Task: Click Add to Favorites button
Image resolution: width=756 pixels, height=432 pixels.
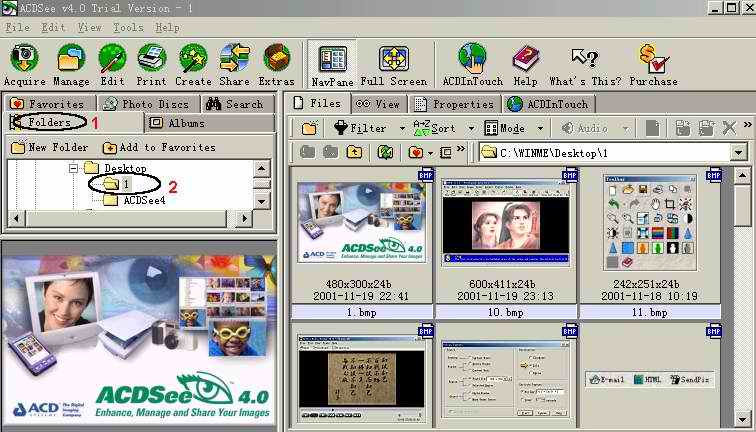Action: pos(159,147)
